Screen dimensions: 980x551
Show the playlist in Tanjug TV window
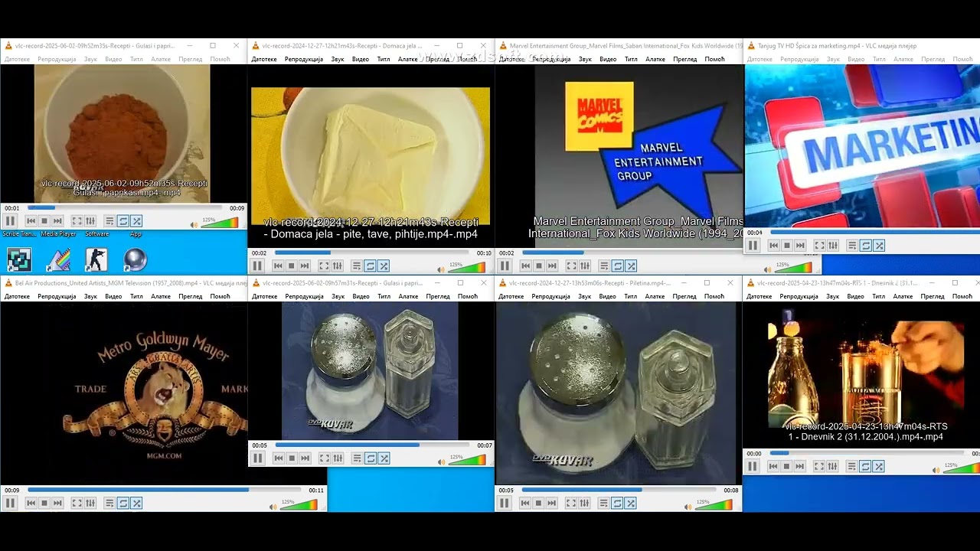852,246
